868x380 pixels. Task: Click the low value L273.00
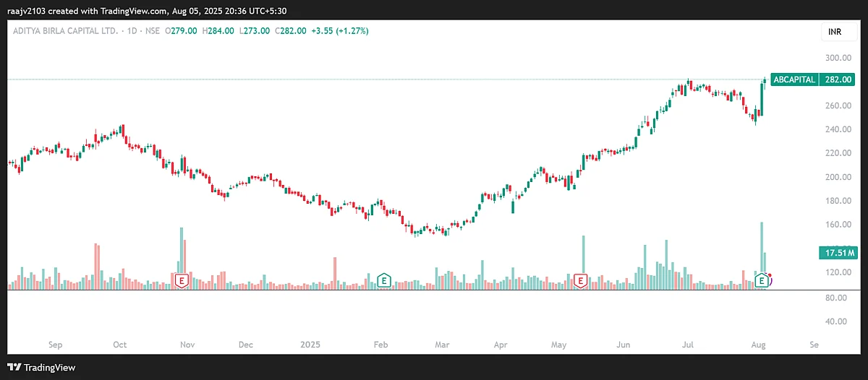(x=255, y=31)
